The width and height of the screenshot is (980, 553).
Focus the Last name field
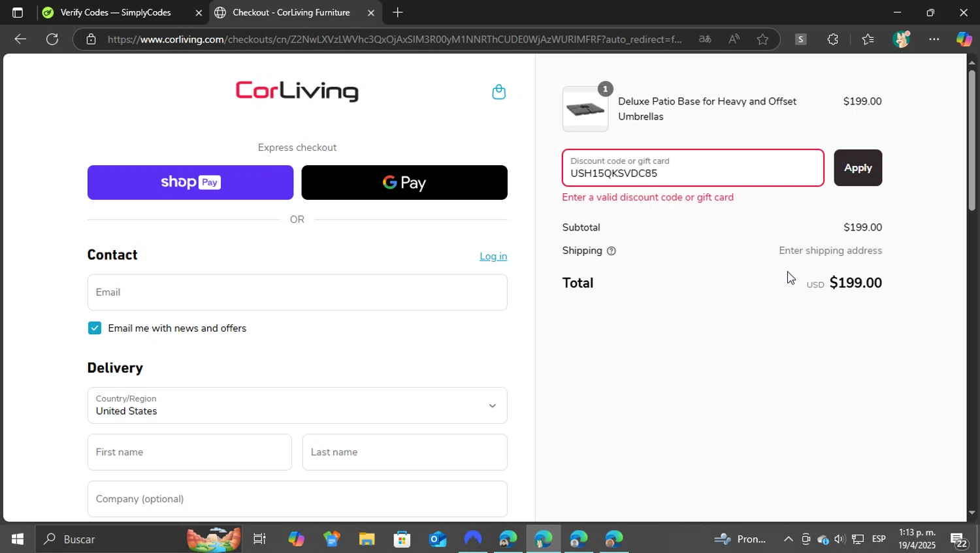pyautogui.click(x=404, y=452)
